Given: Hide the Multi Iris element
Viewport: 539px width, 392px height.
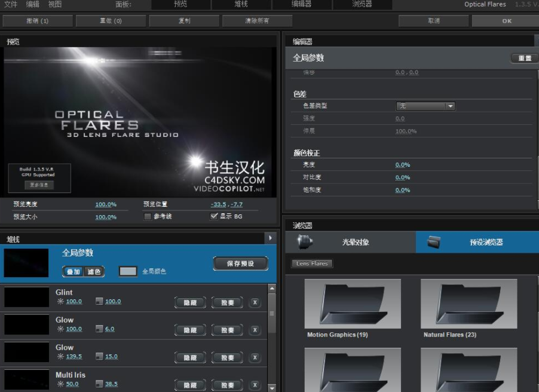Looking at the screenshot, I should [190, 385].
